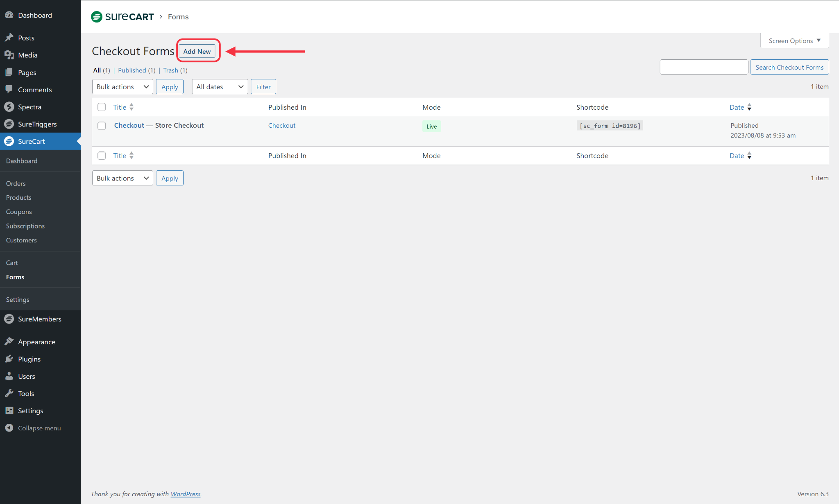The height and width of the screenshot is (504, 839).
Task: Toggle the title column checkbox
Action: pyautogui.click(x=101, y=107)
